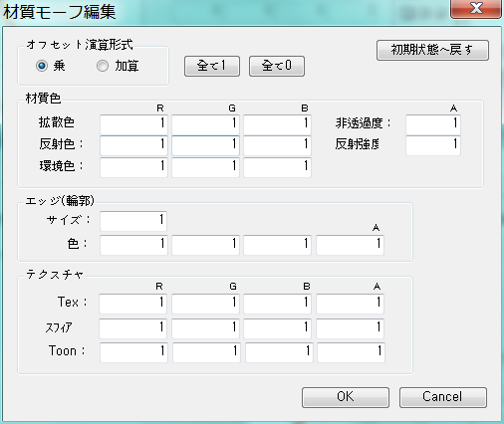504x424 pixels.
Task: Focus the Toon A input field
Action: (351, 352)
